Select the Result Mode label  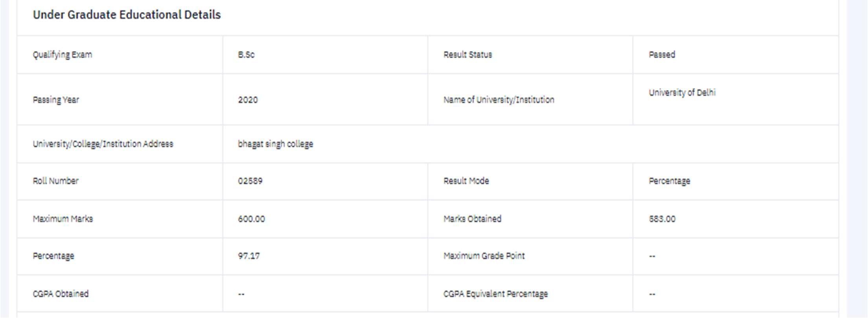(466, 181)
